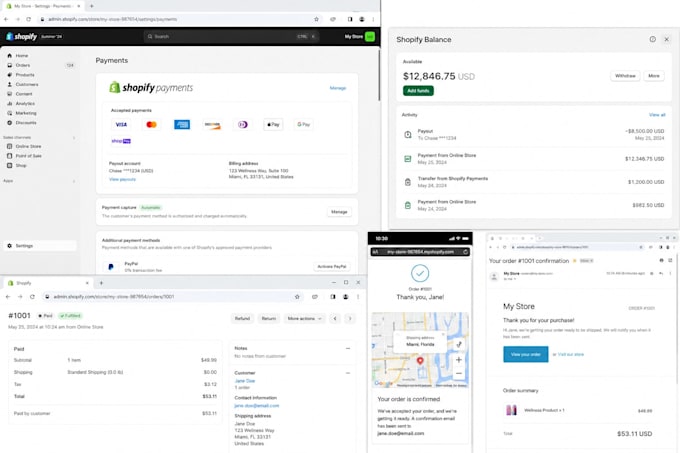680x453 pixels.
Task: Click the Visa payment icon
Action: click(121, 124)
